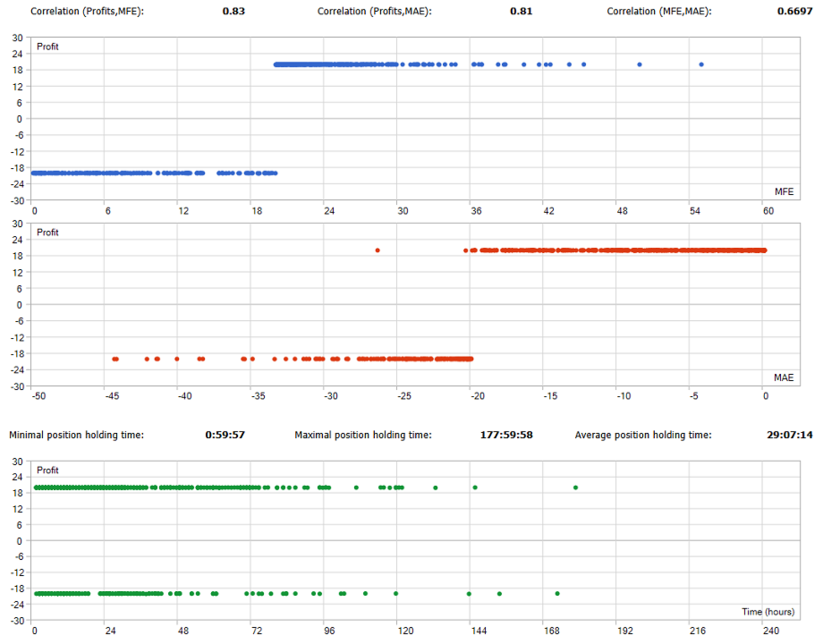Select the 0.83 correlation value
The image size is (823, 644).
click(x=233, y=11)
